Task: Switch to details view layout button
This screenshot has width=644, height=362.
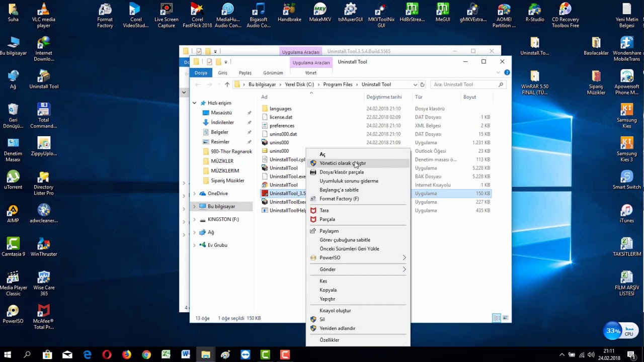Action: (x=497, y=318)
